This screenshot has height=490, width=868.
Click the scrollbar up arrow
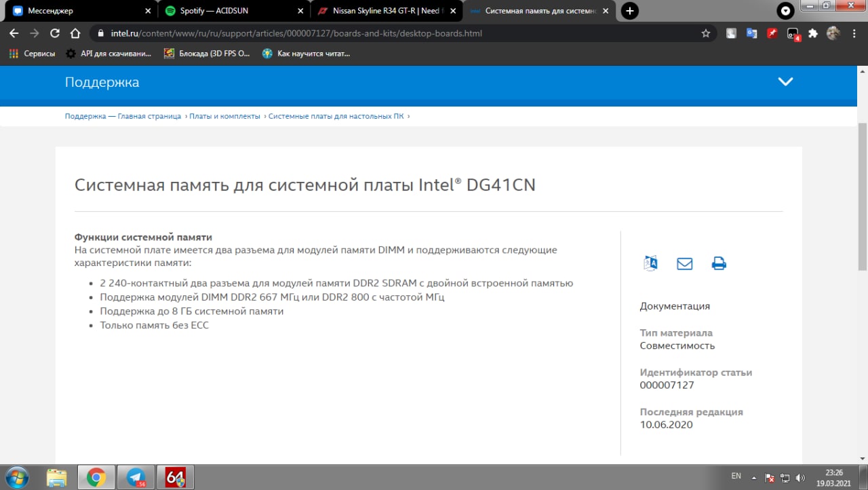tap(862, 71)
